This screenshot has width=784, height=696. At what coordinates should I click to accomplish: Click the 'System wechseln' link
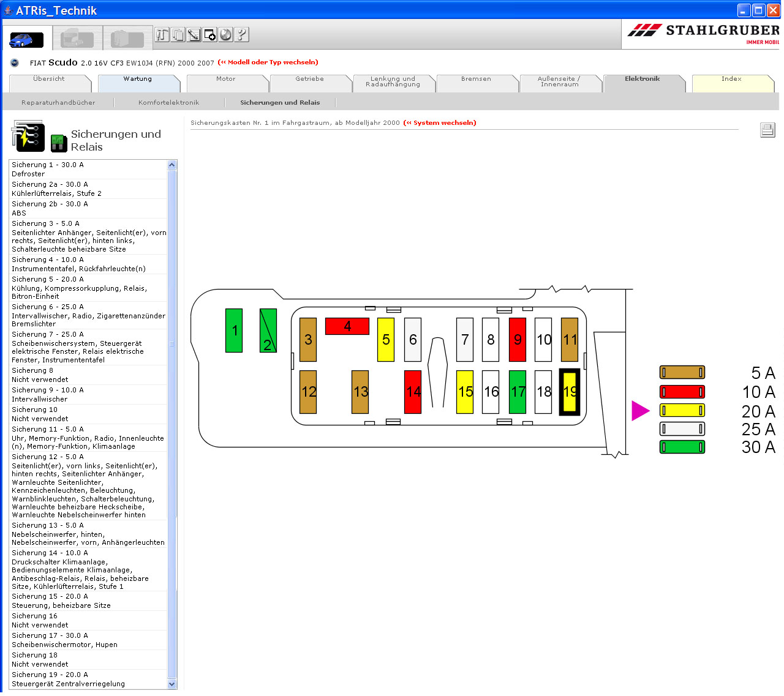point(440,123)
